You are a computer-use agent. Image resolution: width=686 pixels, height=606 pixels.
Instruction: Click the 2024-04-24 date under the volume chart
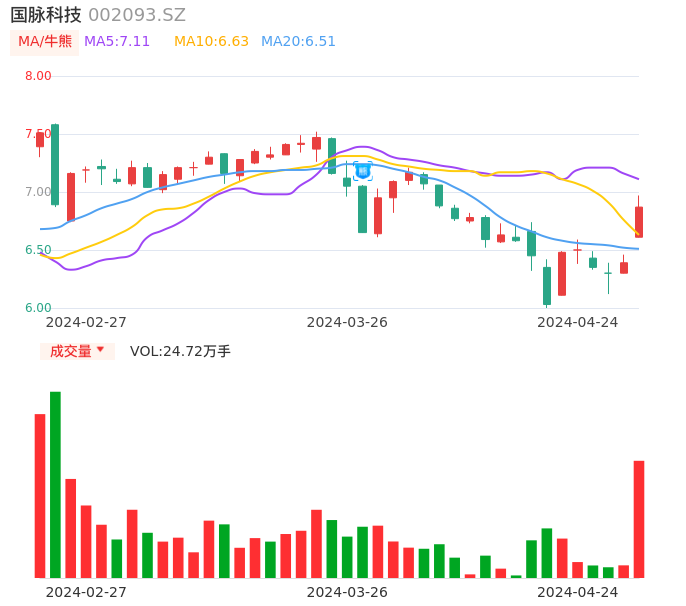[x=578, y=592]
